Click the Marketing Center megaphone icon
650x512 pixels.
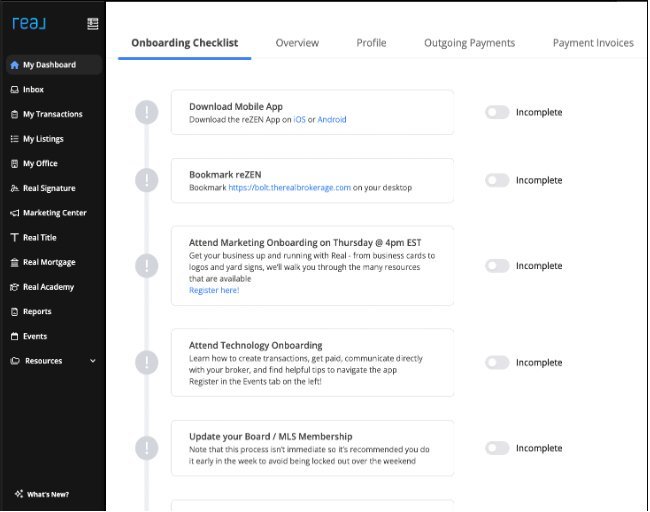(x=15, y=213)
